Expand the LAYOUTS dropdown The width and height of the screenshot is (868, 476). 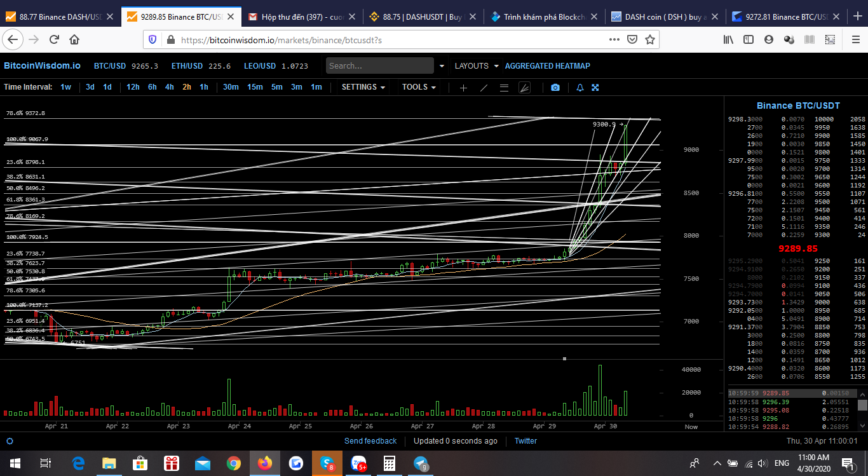(x=475, y=65)
